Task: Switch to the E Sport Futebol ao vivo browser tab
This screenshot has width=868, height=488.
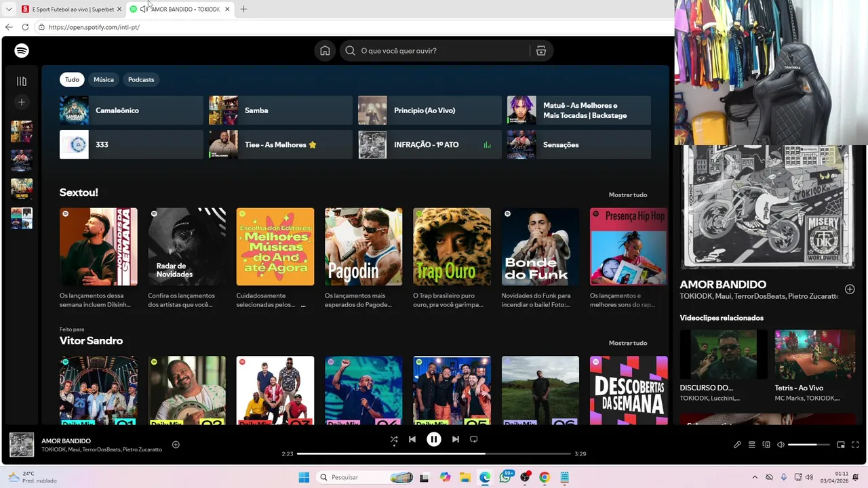Action: click(x=71, y=9)
